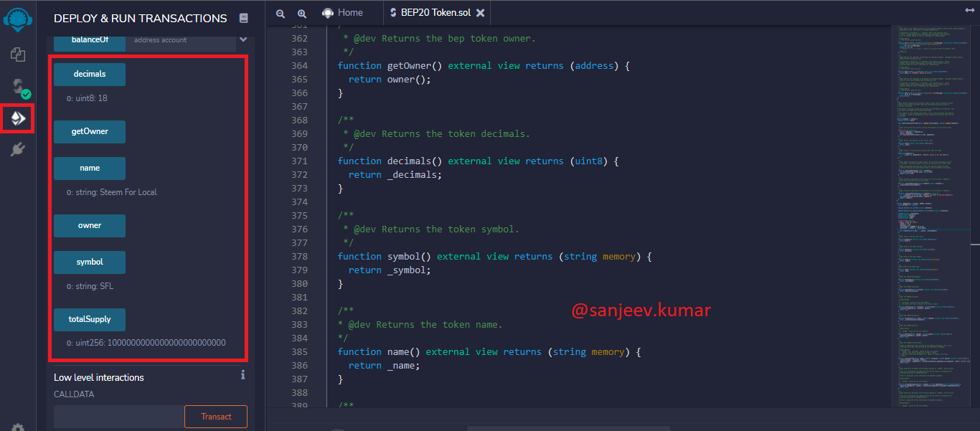Open the Plugin Manager plug icon

pyautogui.click(x=18, y=149)
